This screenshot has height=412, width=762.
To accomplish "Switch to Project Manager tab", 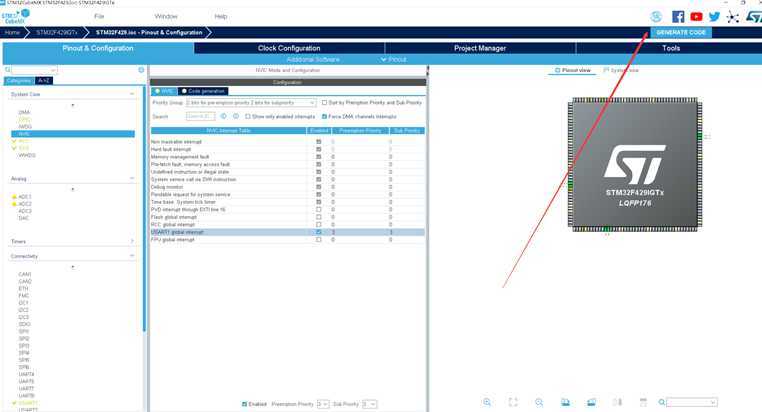I will click(x=480, y=48).
